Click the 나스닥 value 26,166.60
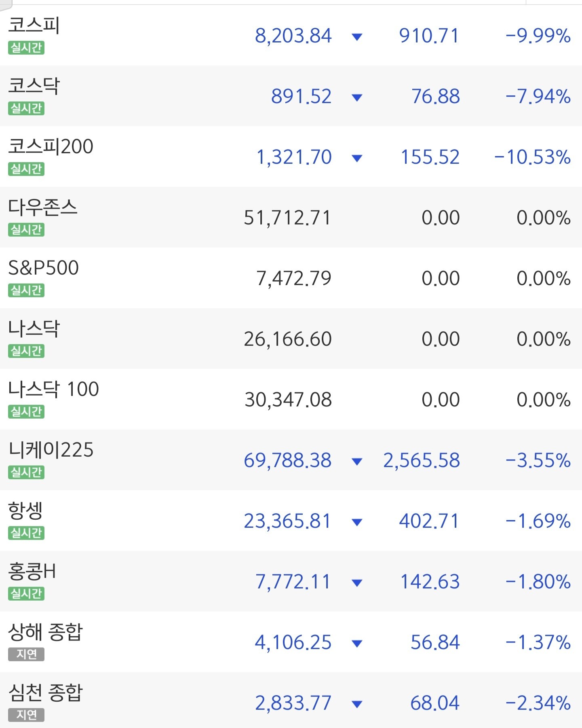Screen dimensions: 582x728 [288, 339]
